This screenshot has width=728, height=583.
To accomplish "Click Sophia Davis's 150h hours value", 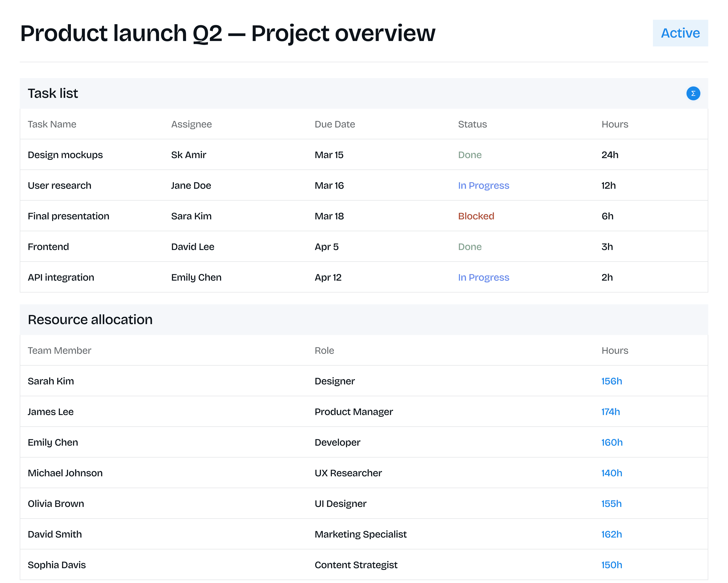I will (611, 565).
